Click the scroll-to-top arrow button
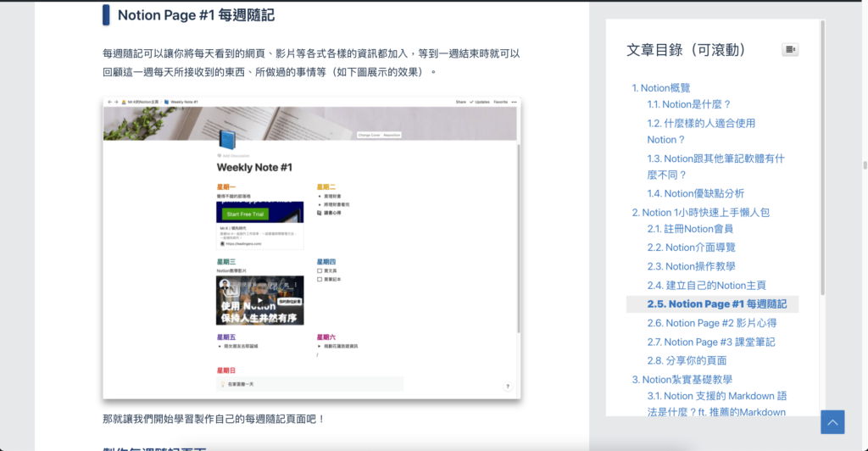Screen dimensions: 868x451 coord(832,422)
